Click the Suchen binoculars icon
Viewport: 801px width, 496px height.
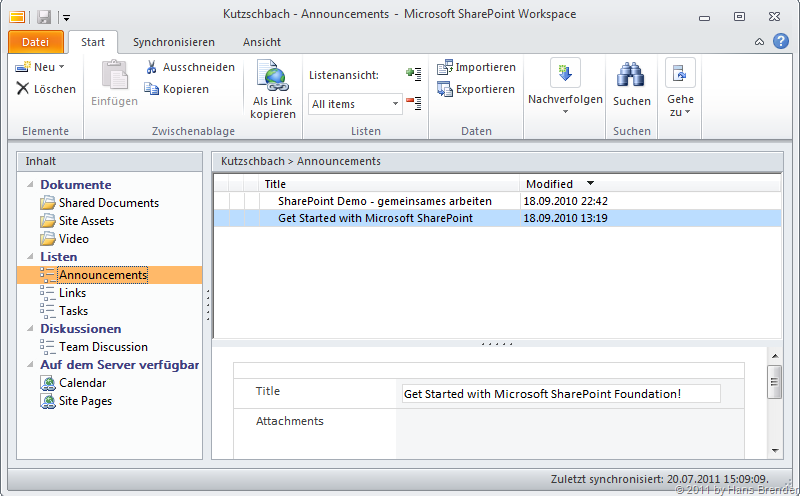630,76
